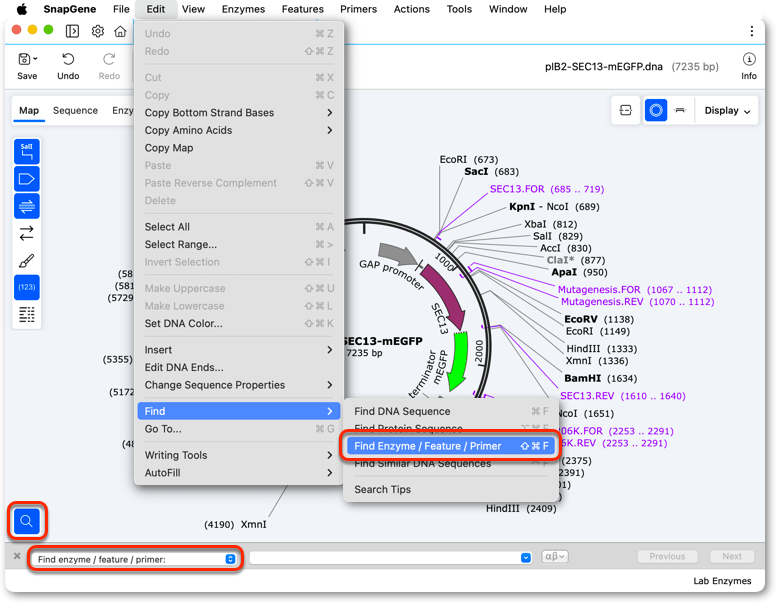
Task: Select the paintbrush color tool
Action: pyautogui.click(x=27, y=260)
